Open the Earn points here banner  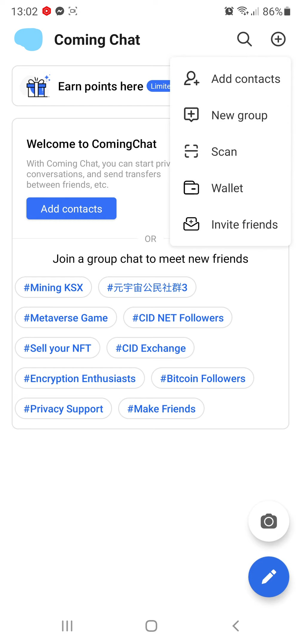(101, 86)
